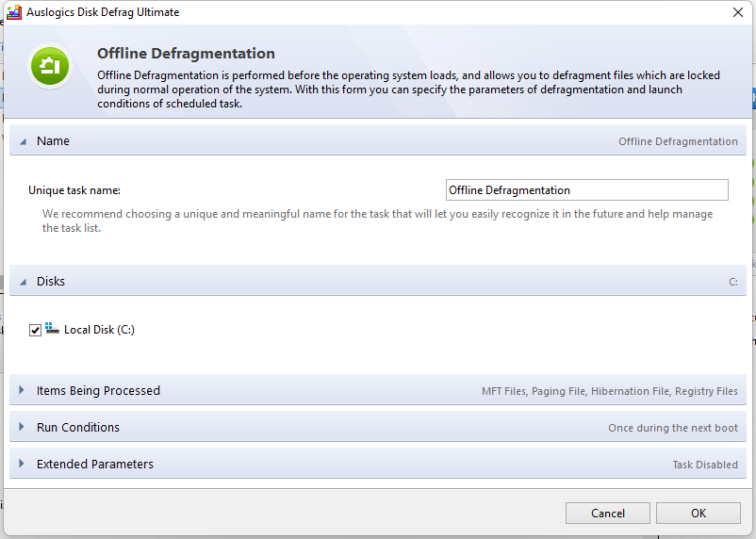Click the Local Disk drive icon
This screenshot has width=756, height=539.
click(52, 329)
